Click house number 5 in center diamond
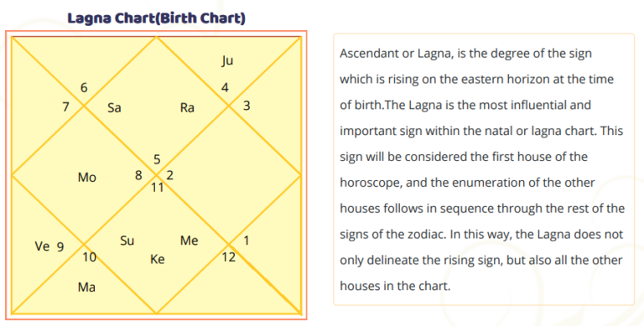 point(157,159)
